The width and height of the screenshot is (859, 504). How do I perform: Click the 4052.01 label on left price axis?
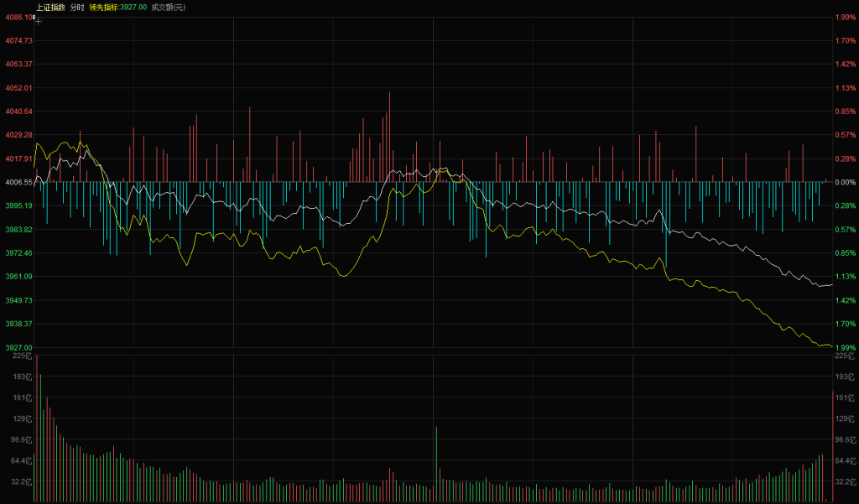18,87
